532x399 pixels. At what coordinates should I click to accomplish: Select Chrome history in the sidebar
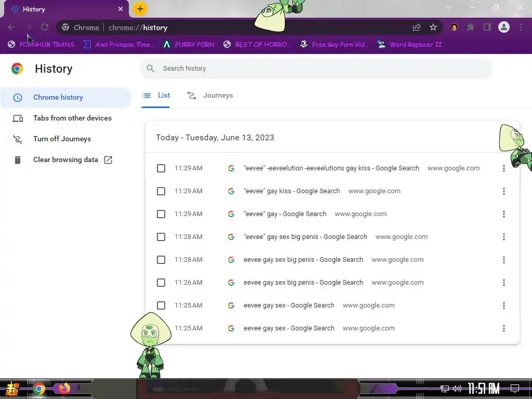(x=66, y=98)
